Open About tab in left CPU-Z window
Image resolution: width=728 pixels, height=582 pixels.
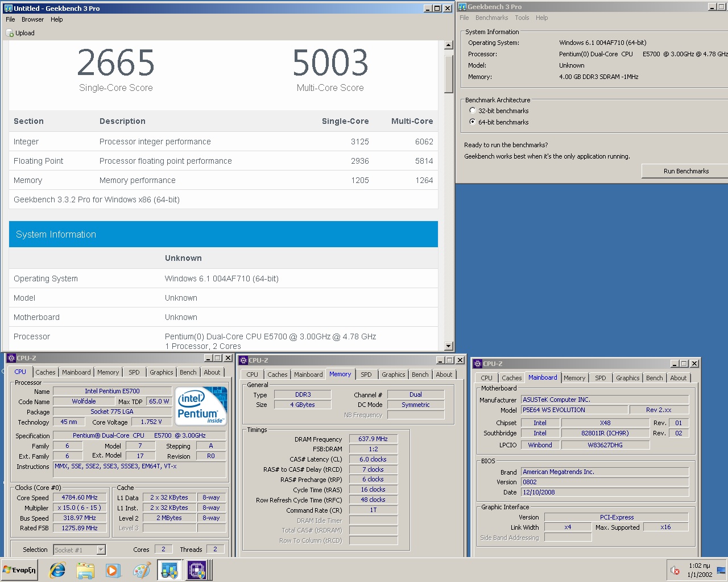coord(212,372)
